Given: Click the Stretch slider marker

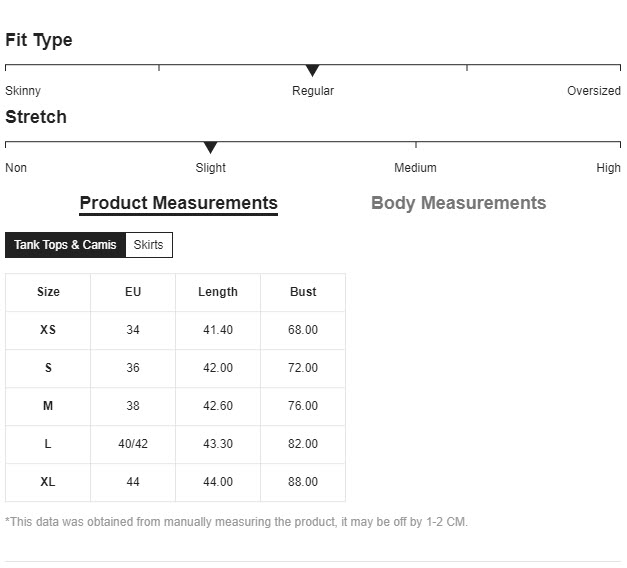Looking at the screenshot, I should click(x=210, y=147).
